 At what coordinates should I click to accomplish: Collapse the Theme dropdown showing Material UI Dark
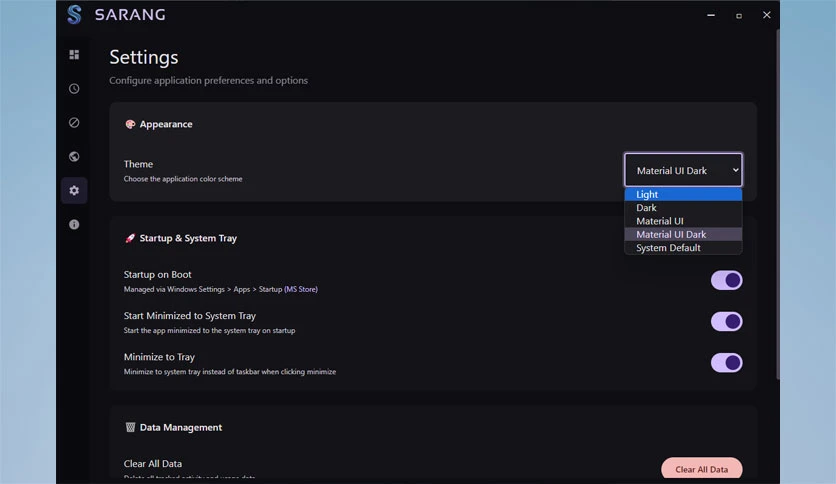click(x=683, y=170)
